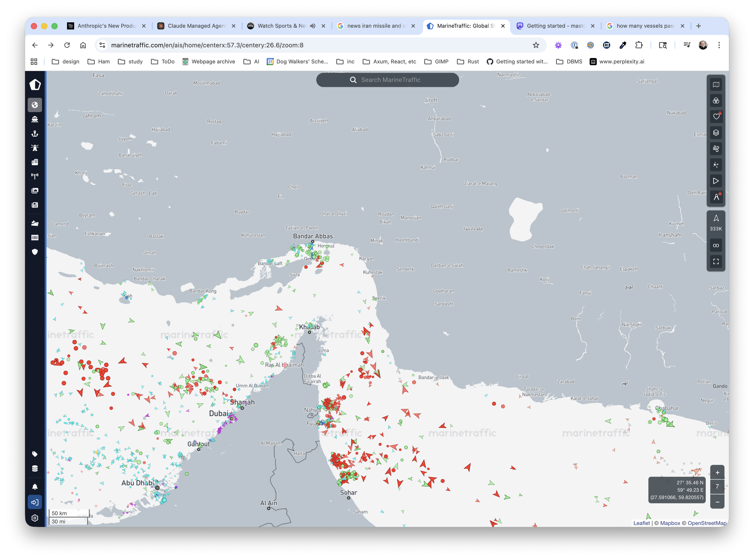The image size is (754, 560).
Task: Zoom out with the map minus button
Action: click(x=717, y=502)
